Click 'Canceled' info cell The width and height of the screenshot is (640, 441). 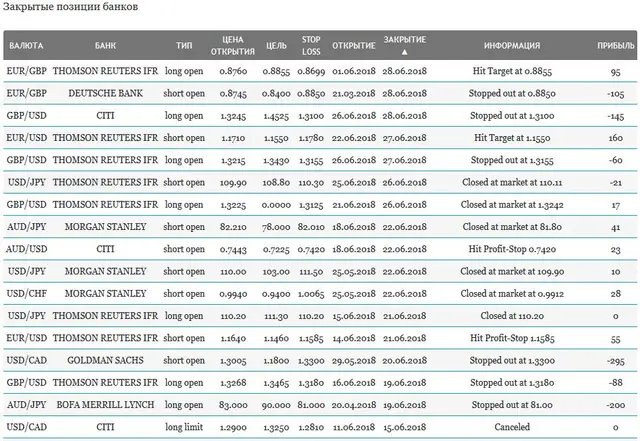pos(512,427)
